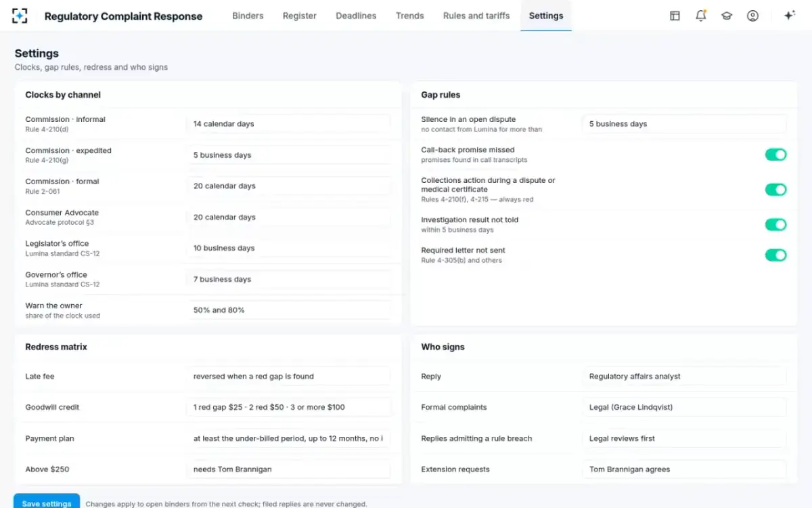Open notifications bell icon

[x=701, y=16]
